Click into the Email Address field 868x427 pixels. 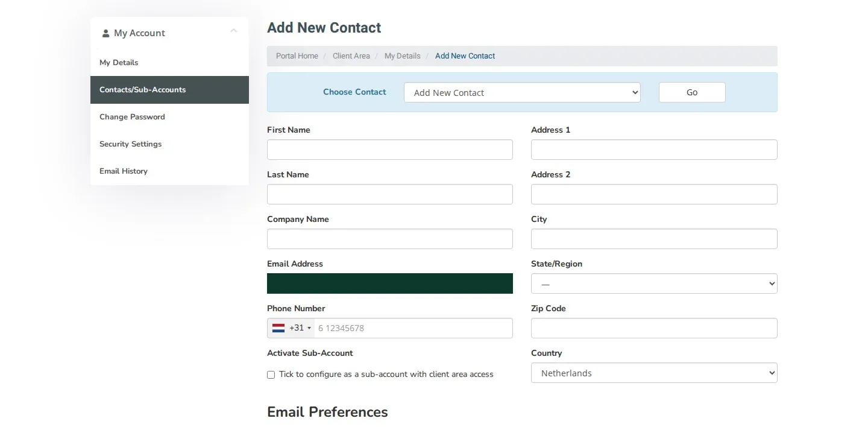pyautogui.click(x=390, y=283)
